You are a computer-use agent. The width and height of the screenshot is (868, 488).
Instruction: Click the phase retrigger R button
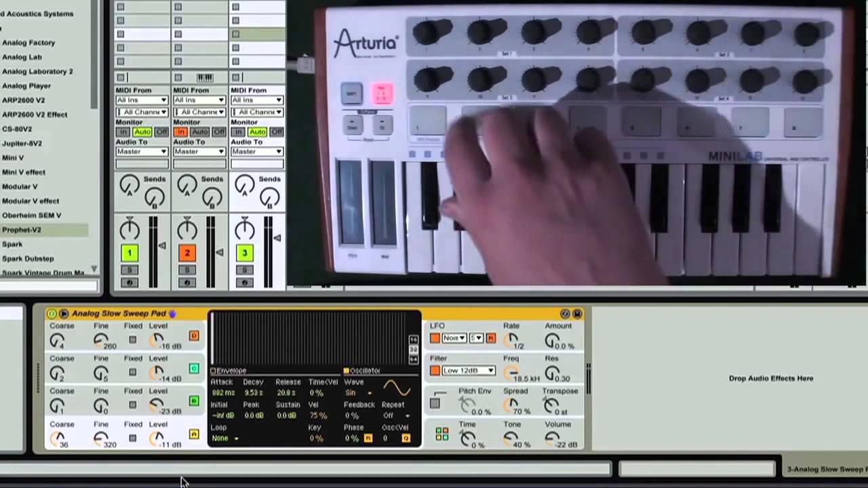(x=368, y=439)
